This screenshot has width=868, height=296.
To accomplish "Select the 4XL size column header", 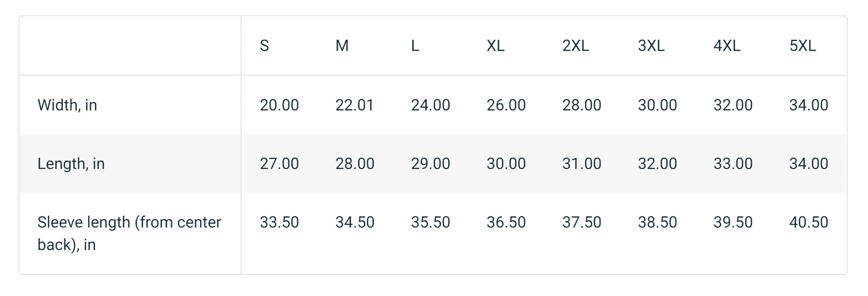I will (727, 46).
